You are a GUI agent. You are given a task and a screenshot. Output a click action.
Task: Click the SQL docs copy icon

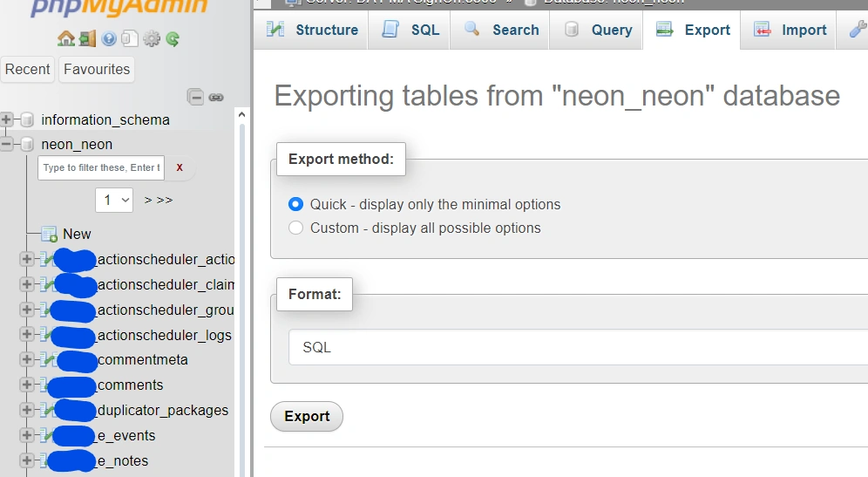point(130,38)
